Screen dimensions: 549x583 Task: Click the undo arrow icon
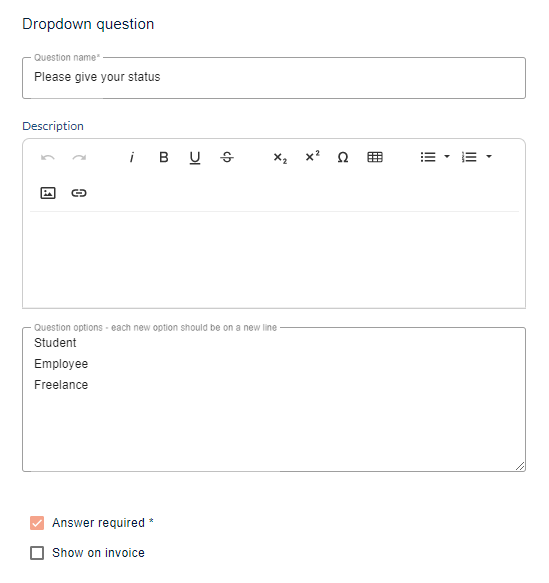48,158
